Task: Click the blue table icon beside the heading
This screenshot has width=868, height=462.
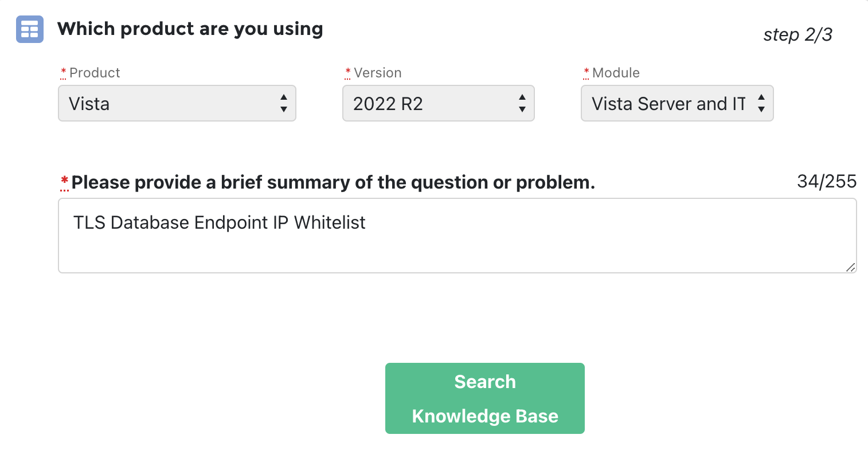Action: click(29, 29)
